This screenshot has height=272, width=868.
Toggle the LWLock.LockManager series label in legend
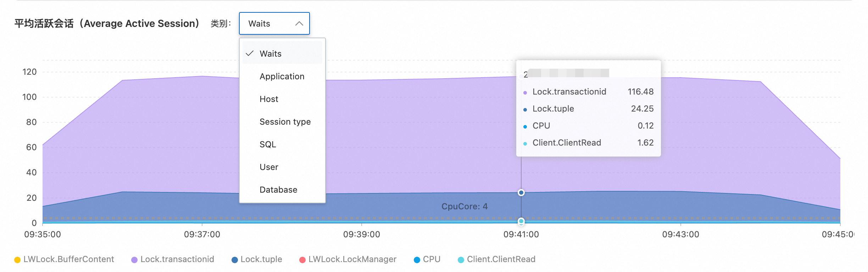(x=352, y=259)
